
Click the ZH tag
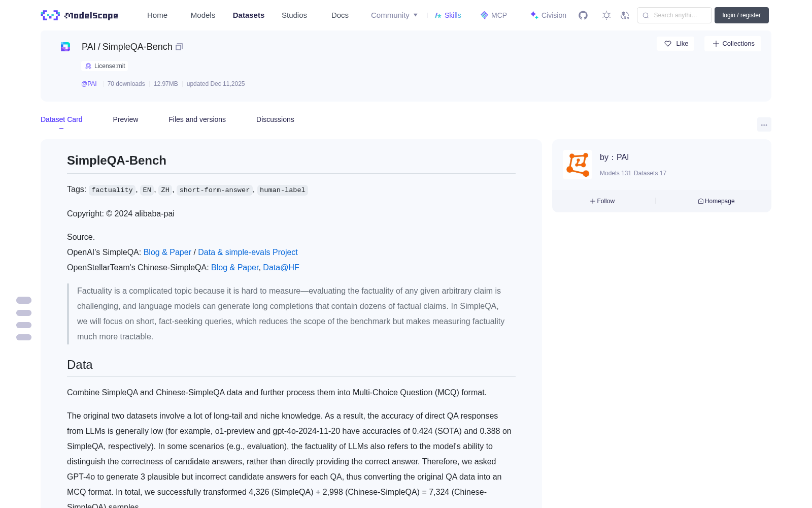click(x=165, y=190)
